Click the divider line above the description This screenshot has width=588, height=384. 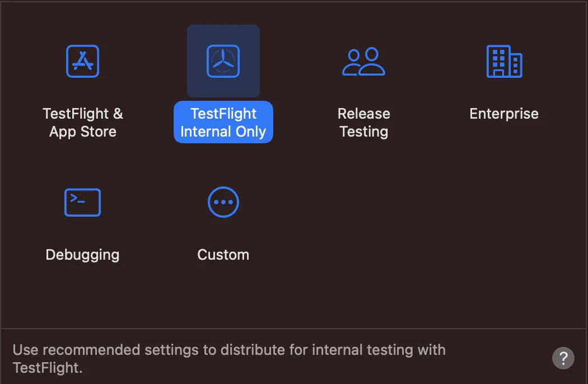click(294, 329)
